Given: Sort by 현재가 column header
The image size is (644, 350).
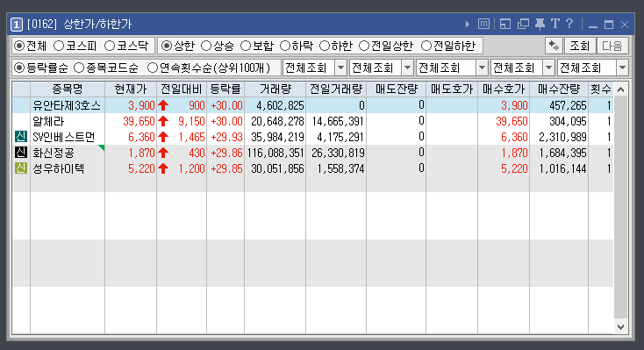Looking at the screenshot, I should [131, 89].
